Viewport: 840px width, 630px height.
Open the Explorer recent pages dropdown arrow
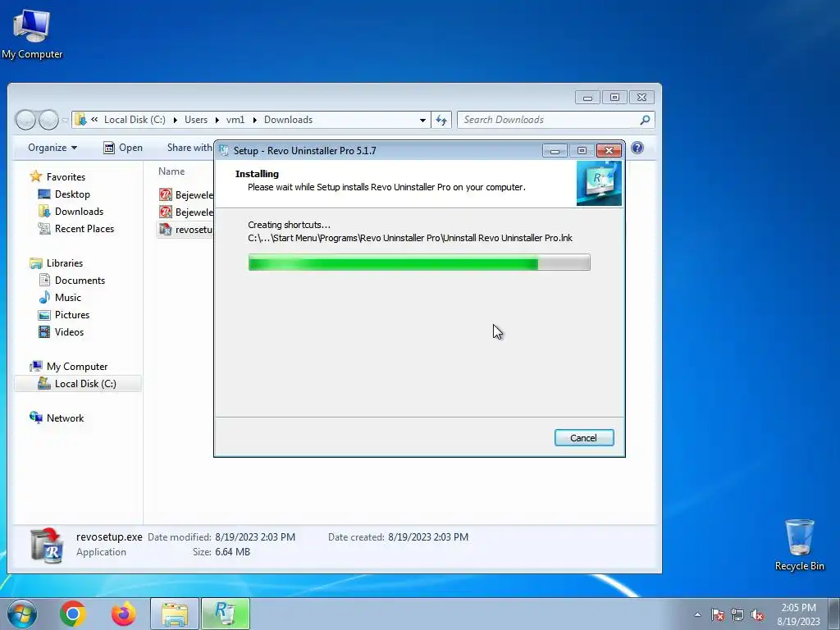pos(65,121)
